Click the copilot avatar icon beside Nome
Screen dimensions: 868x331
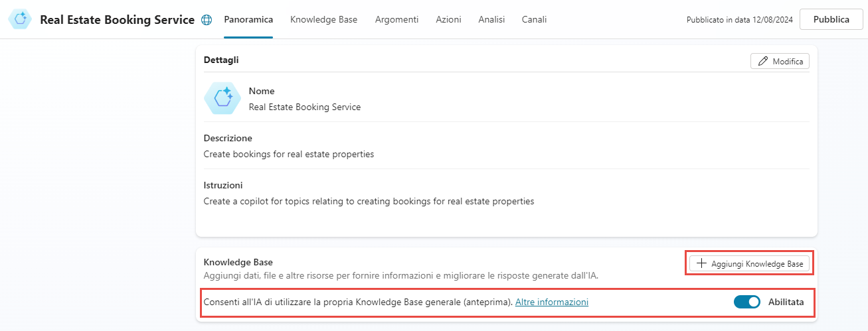point(222,98)
